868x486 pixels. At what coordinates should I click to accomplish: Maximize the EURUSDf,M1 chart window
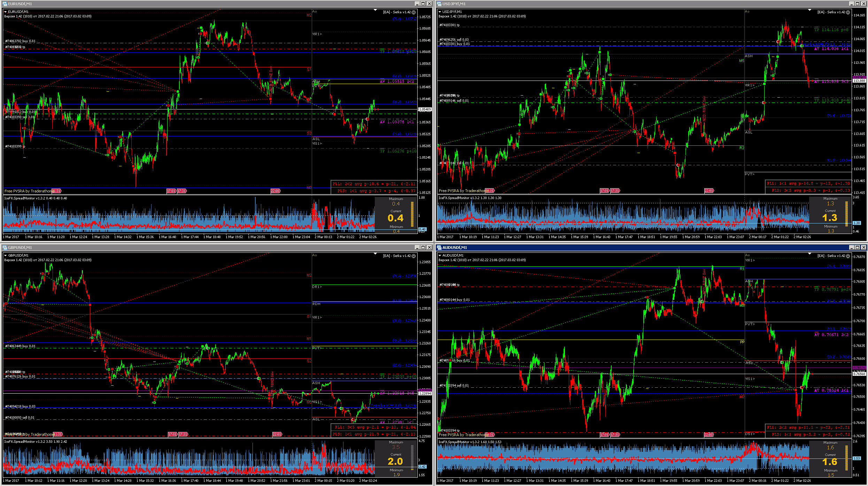pos(423,4)
